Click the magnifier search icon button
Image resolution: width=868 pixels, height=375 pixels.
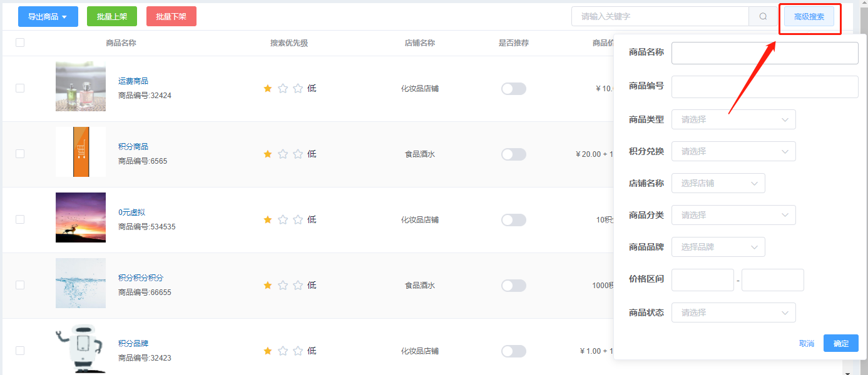(763, 16)
